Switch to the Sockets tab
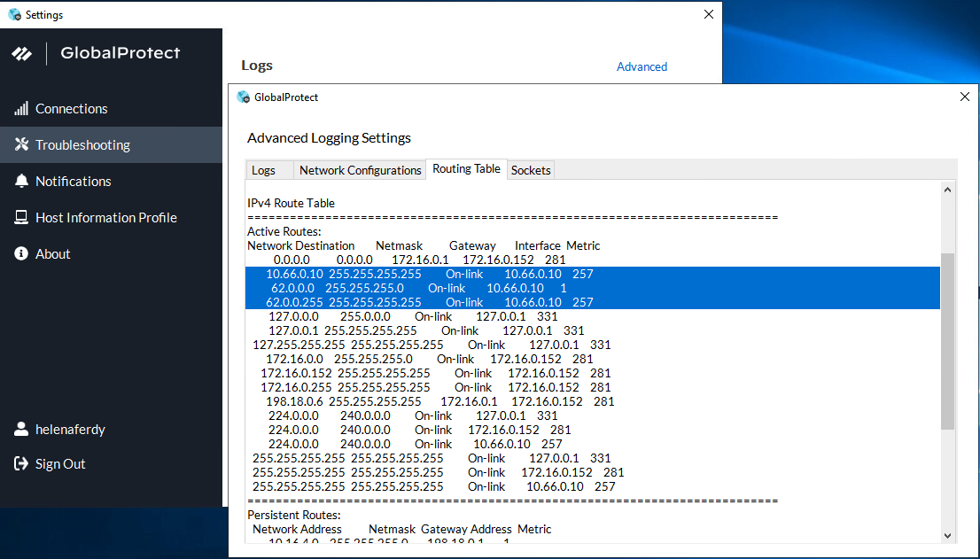 [x=531, y=170]
